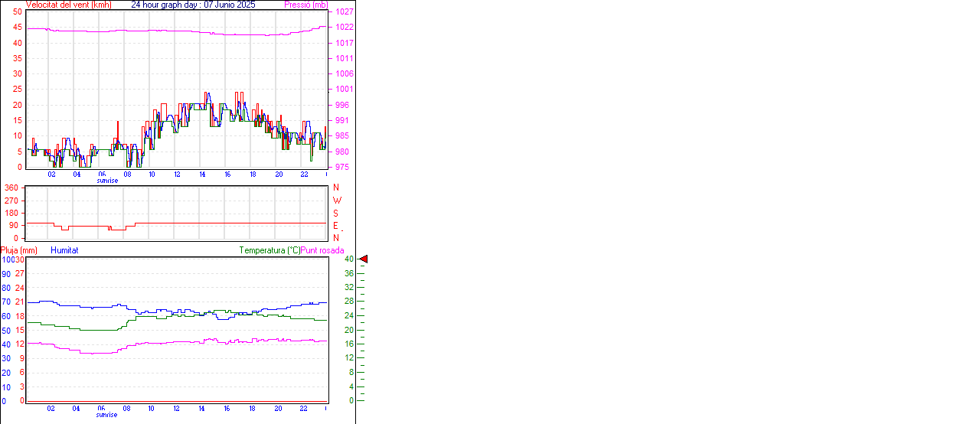Click the 'Velocitat del vent (kmh)' axis label
The image size is (980, 424).
(68, 5)
